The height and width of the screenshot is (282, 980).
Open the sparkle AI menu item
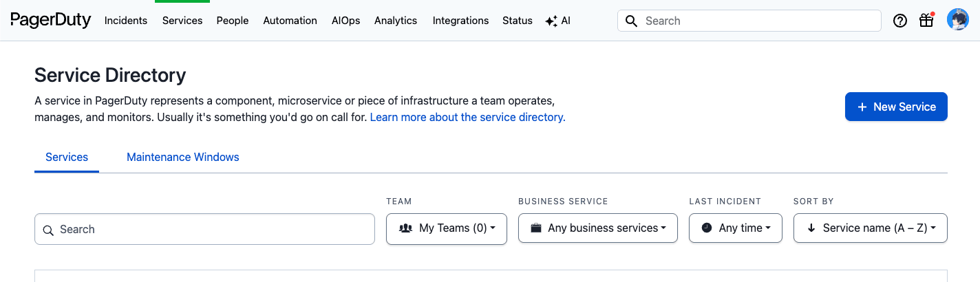[557, 21]
